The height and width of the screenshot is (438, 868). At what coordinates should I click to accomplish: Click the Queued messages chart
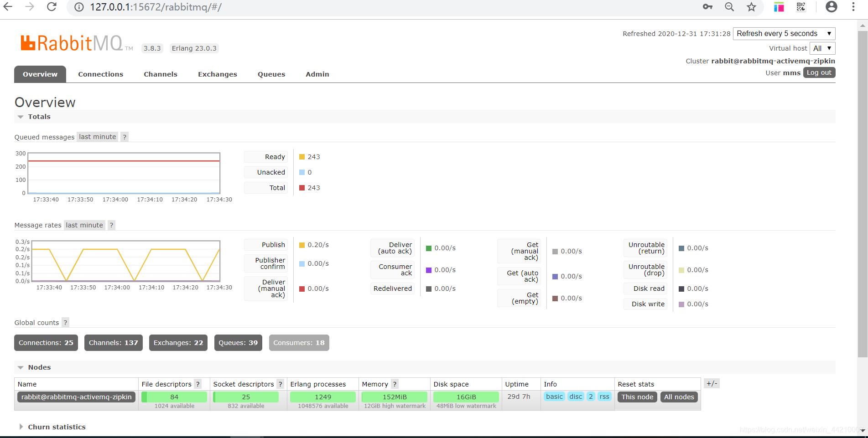click(x=124, y=173)
